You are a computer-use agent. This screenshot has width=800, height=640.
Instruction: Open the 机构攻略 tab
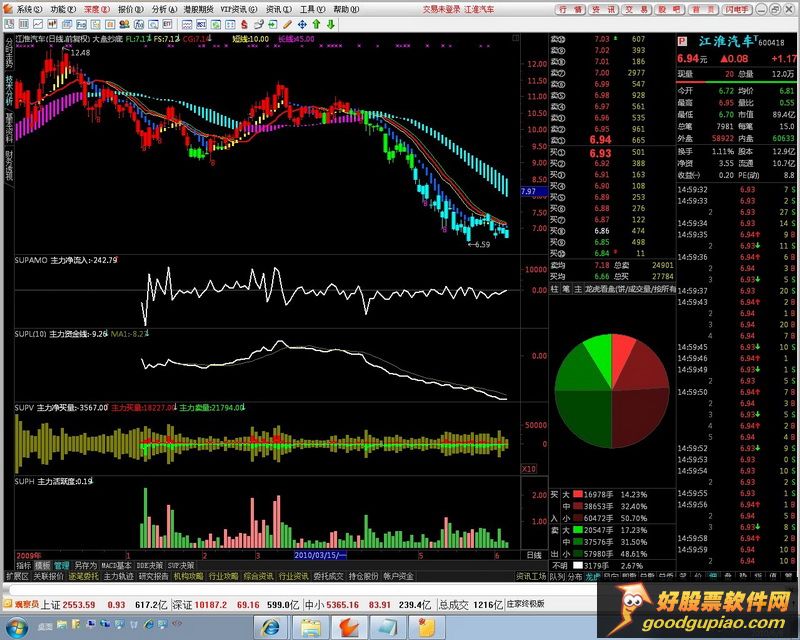[x=189, y=576]
